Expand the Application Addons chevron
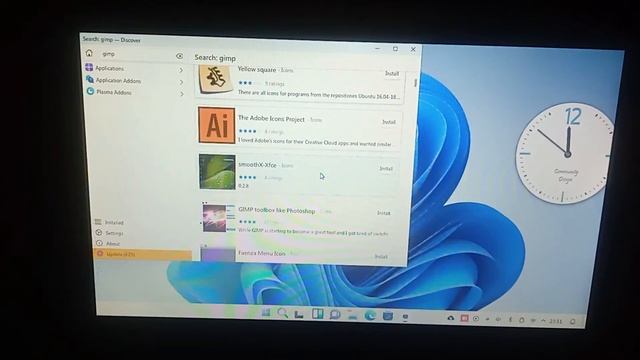 [181, 82]
